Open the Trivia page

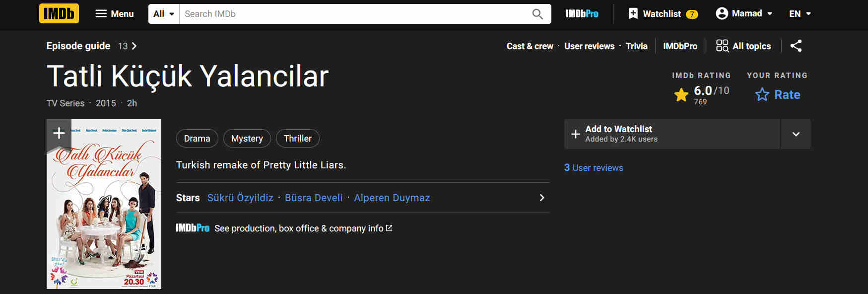pyautogui.click(x=636, y=46)
